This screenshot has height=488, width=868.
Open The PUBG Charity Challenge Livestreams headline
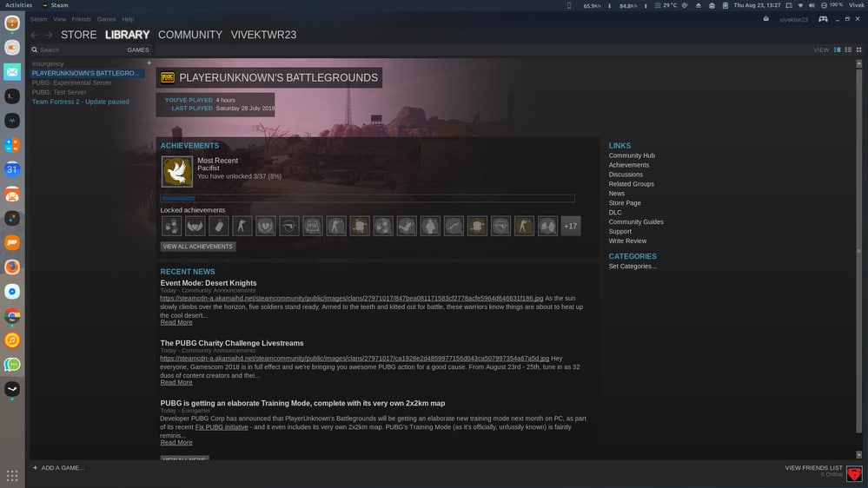tap(232, 343)
